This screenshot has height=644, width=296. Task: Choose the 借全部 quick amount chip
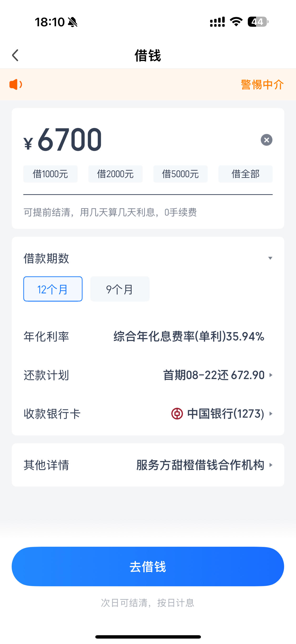[245, 174]
